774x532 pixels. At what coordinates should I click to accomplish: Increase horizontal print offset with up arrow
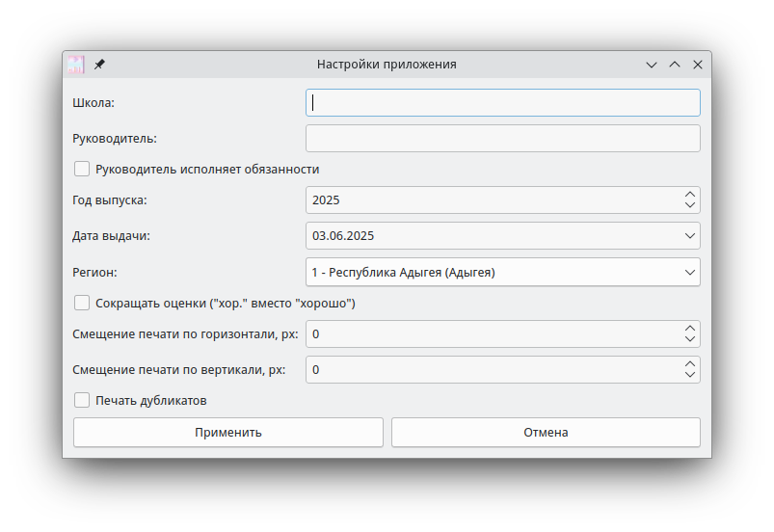[690, 329]
